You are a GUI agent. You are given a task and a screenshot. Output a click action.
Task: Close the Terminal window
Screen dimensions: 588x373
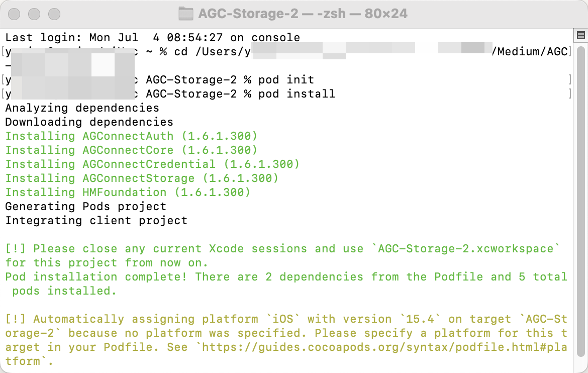[15, 14]
